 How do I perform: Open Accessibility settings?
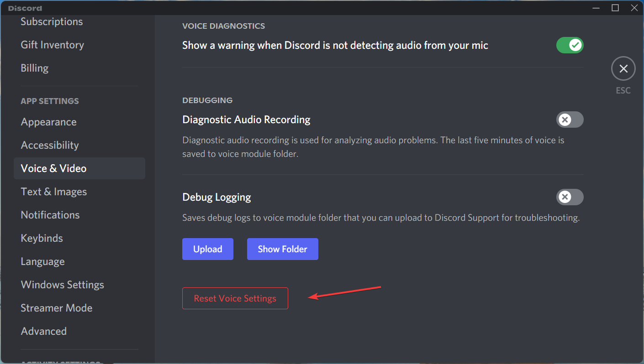click(50, 145)
